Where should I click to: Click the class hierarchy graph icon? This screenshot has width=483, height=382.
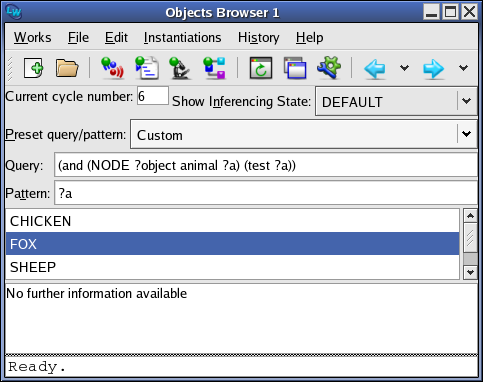click(x=215, y=68)
